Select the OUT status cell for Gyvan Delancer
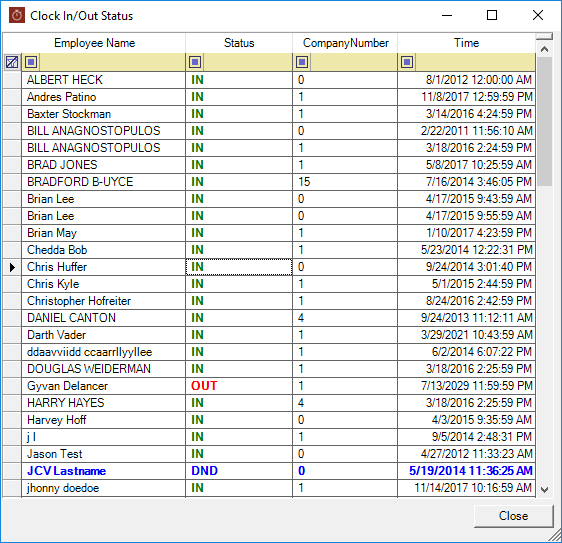Viewport: 562px width, 543px height. [239, 386]
